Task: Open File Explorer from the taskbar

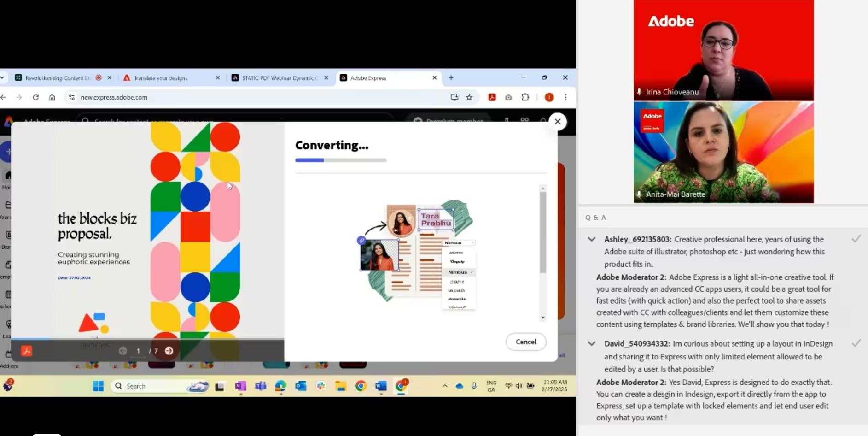Action: point(341,386)
